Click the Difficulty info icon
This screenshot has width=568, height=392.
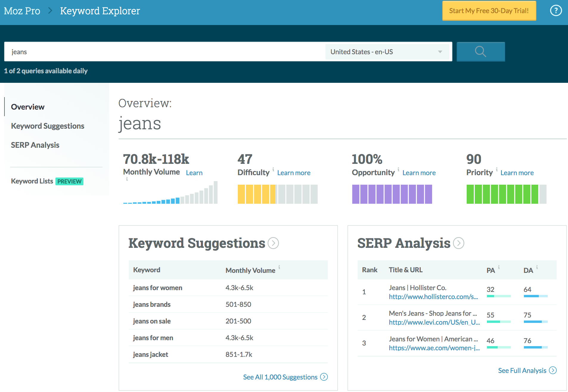273,169
